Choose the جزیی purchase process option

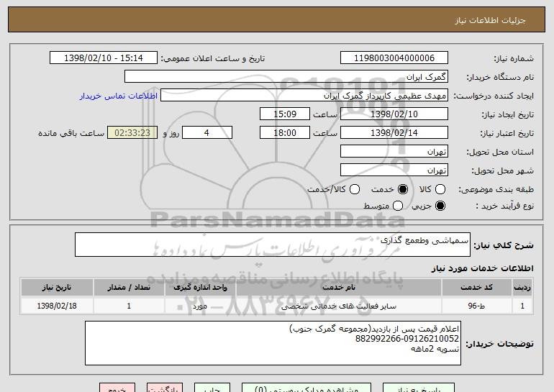pos(440,206)
